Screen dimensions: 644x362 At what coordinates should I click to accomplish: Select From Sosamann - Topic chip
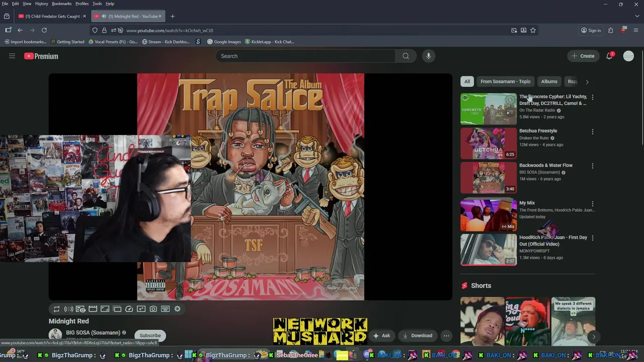505,81
